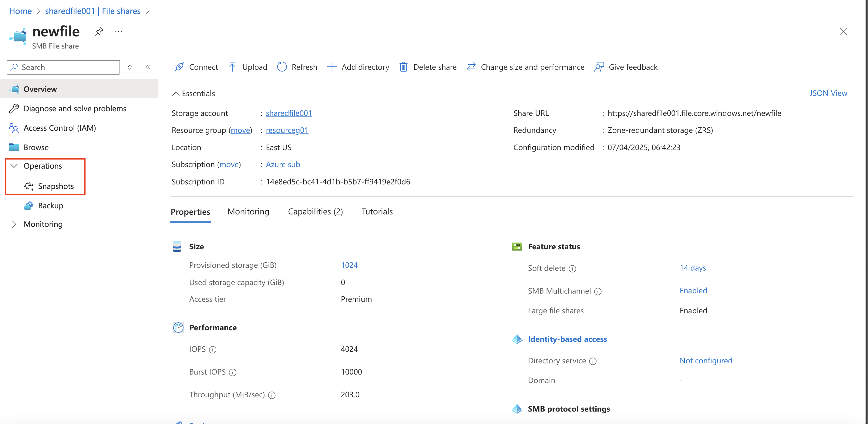Focus the left menu Search field
The width and height of the screenshot is (868, 424).
(63, 67)
